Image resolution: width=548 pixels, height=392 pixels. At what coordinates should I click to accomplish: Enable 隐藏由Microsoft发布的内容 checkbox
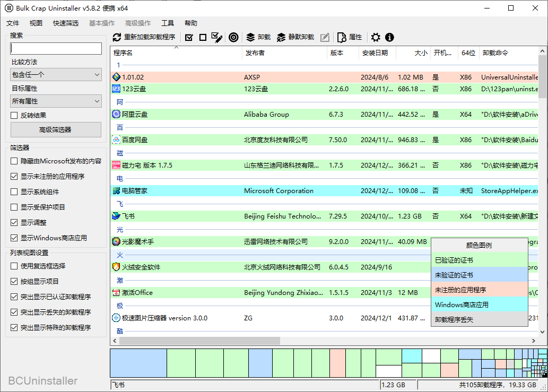pyautogui.click(x=14, y=161)
